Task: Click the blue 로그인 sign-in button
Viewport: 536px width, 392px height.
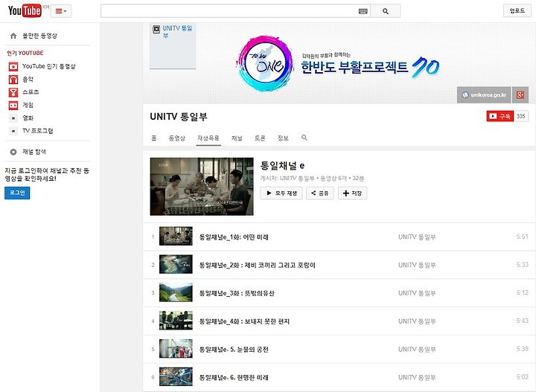Action: pyautogui.click(x=17, y=193)
